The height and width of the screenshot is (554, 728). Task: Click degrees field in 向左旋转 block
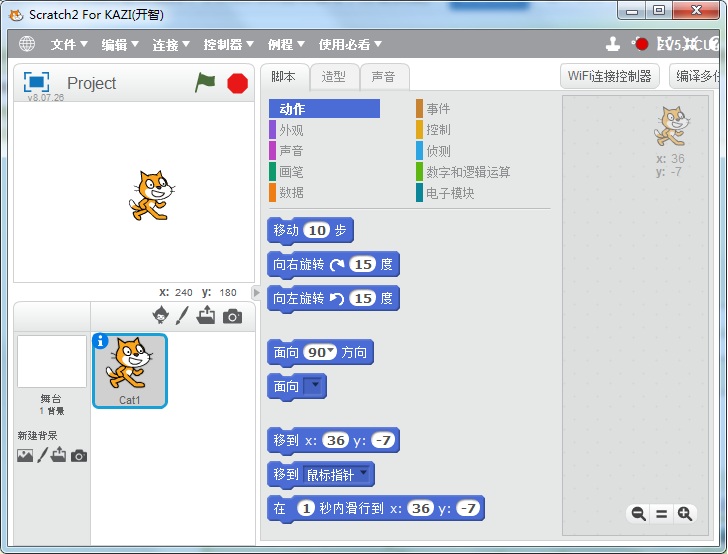(x=363, y=298)
